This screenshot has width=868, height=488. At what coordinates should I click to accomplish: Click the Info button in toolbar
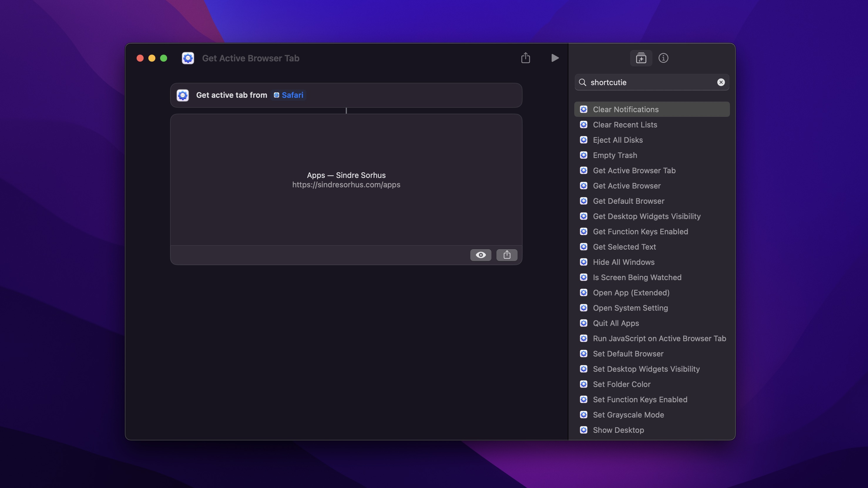(x=664, y=58)
